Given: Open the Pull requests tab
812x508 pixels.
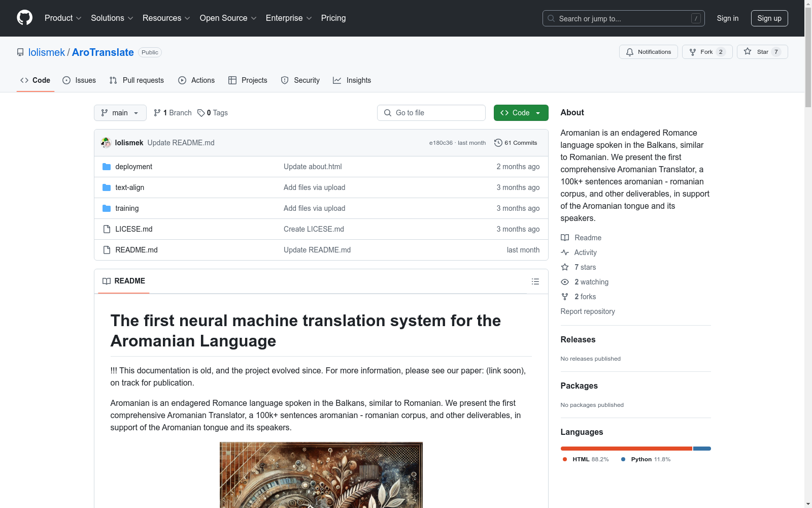Looking at the screenshot, I should [137, 80].
